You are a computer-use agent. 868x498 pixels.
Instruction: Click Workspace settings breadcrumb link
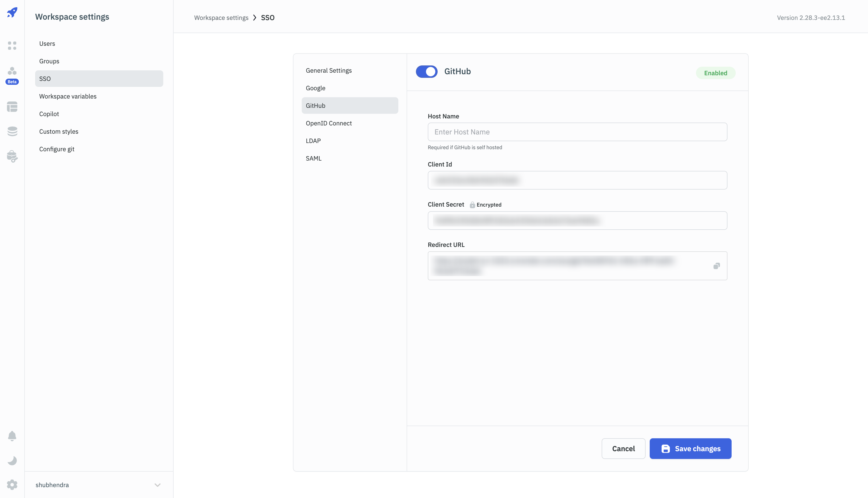click(221, 18)
